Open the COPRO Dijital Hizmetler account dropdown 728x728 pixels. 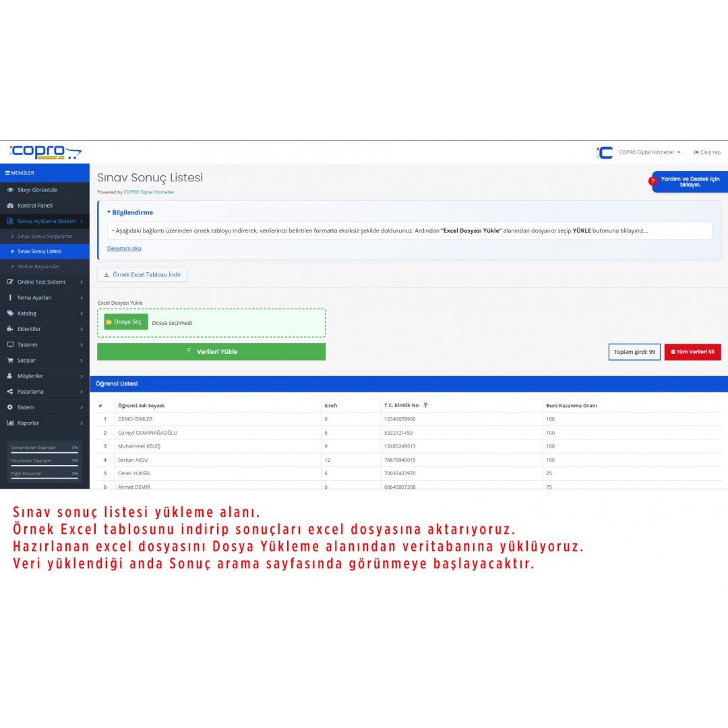[x=649, y=152]
